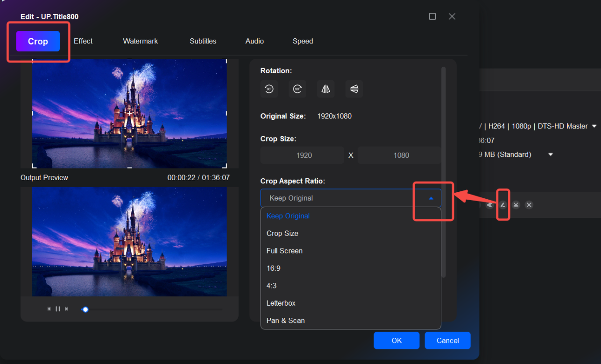Confirm edits with the OK button
Viewport: 601px width, 364px height.
point(396,341)
